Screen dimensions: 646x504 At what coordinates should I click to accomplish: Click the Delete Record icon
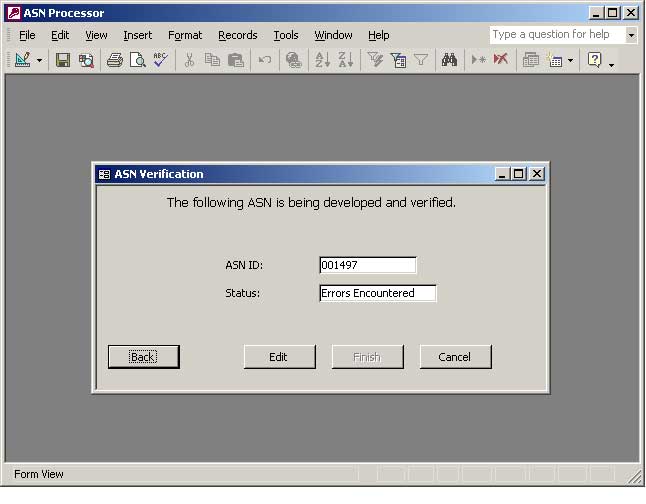click(501, 60)
